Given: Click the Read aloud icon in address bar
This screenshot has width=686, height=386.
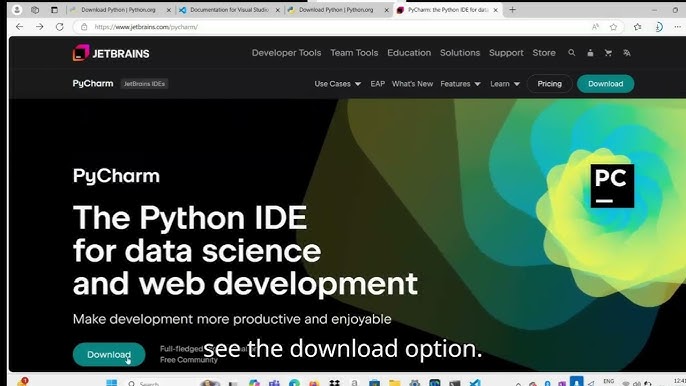Looking at the screenshot, I should (x=595, y=27).
